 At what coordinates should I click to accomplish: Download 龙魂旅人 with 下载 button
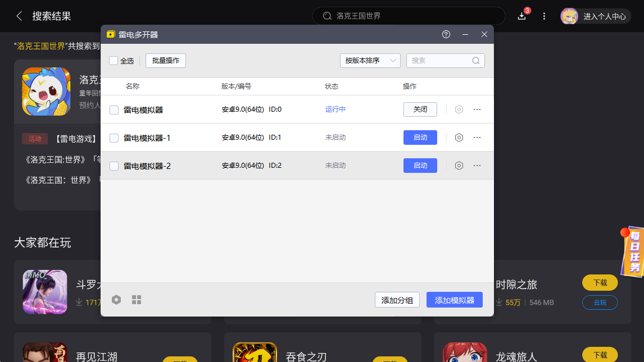600,355
